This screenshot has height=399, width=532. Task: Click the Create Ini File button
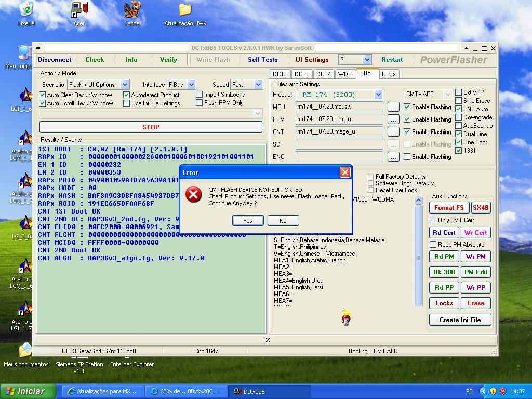tap(460, 320)
